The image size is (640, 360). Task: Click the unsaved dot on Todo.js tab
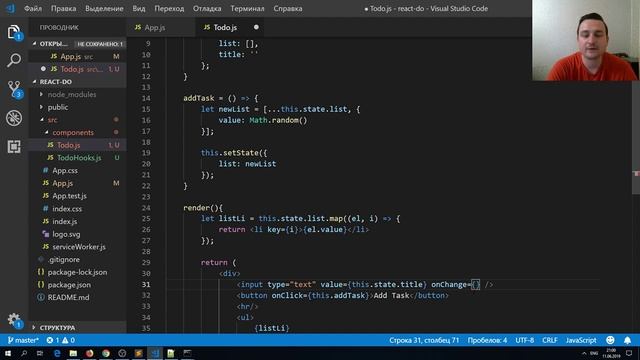[x=256, y=27]
